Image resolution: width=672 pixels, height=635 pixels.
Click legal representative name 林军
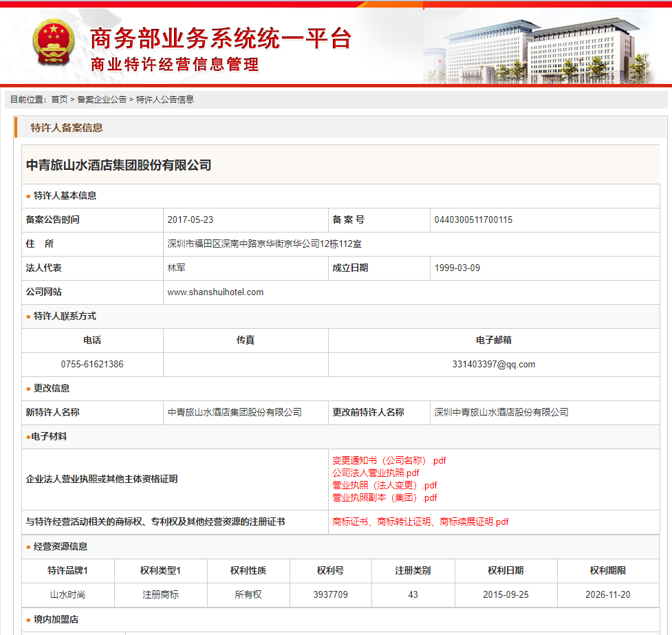coord(177,268)
